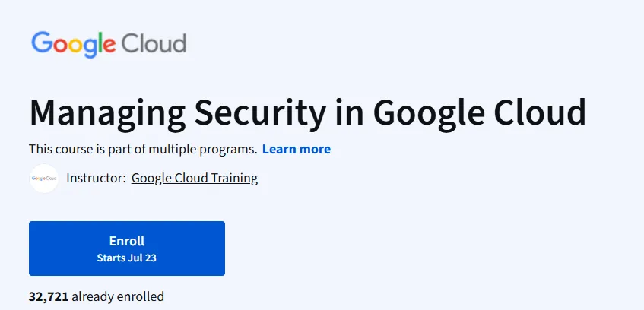The width and height of the screenshot is (644, 310).
Task: Follow the "Learn more" link
Action: pyautogui.click(x=297, y=149)
